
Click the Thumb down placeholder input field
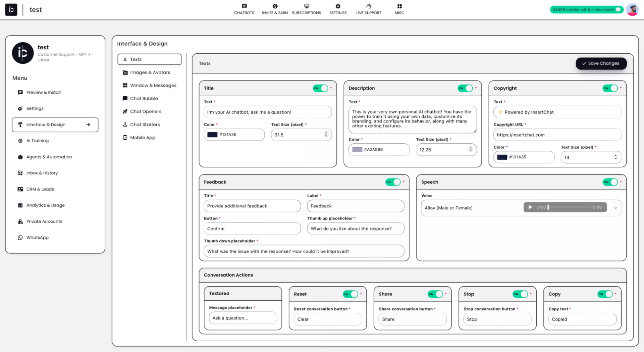point(304,251)
